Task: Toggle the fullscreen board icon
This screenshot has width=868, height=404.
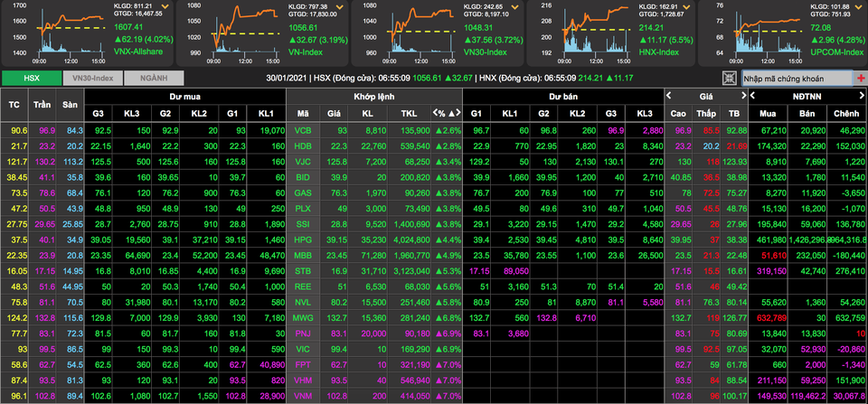Action: click(x=731, y=78)
